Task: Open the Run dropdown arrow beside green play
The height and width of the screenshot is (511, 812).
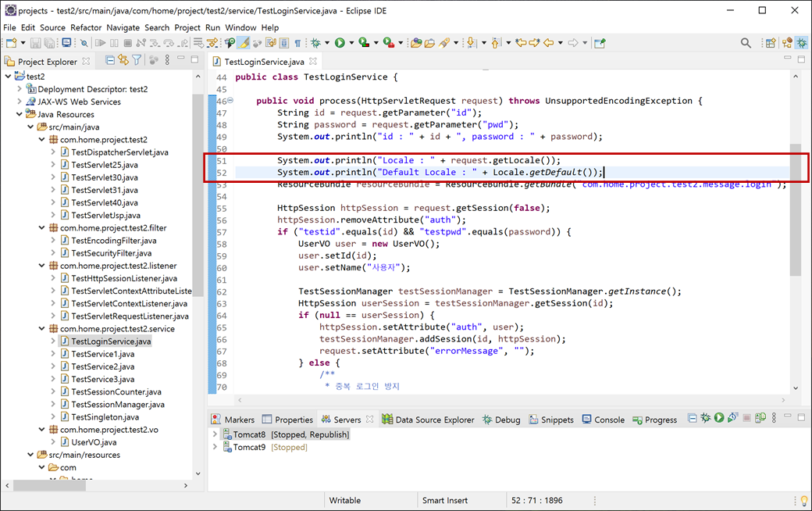Action: [351, 43]
